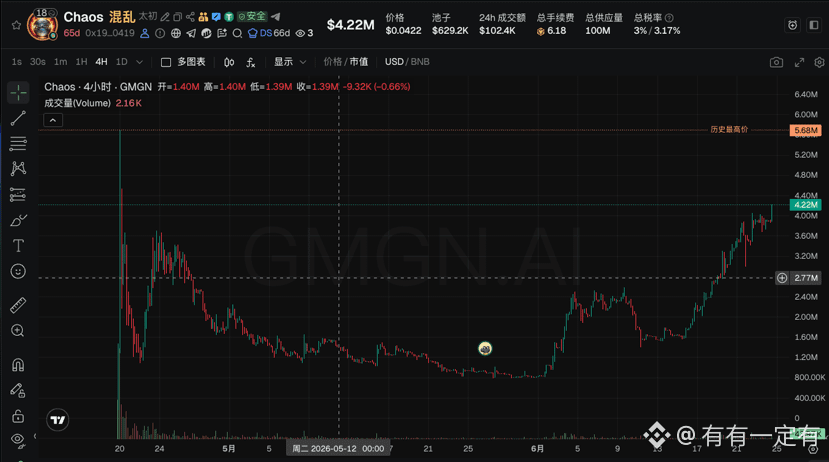Open the gray Telegram arrow icon by 安全

275,17
